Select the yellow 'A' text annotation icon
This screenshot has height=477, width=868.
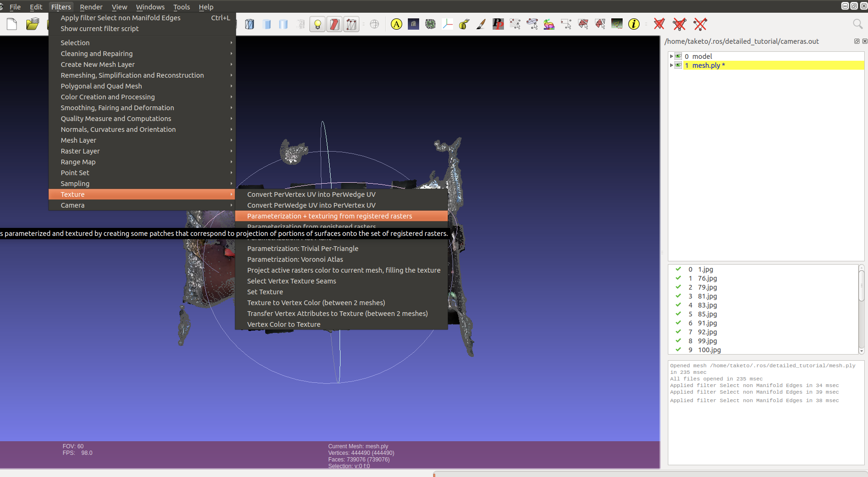point(396,24)
